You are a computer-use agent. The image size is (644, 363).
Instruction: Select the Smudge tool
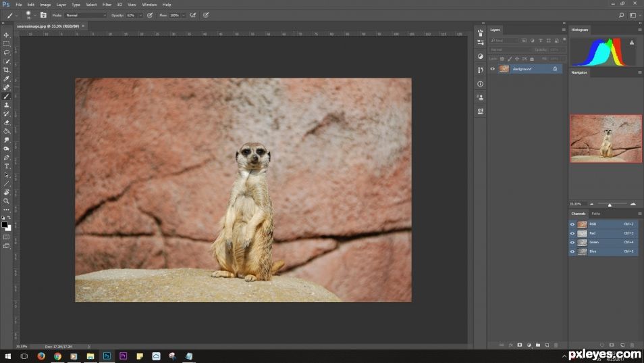click(x=6, y=140)
